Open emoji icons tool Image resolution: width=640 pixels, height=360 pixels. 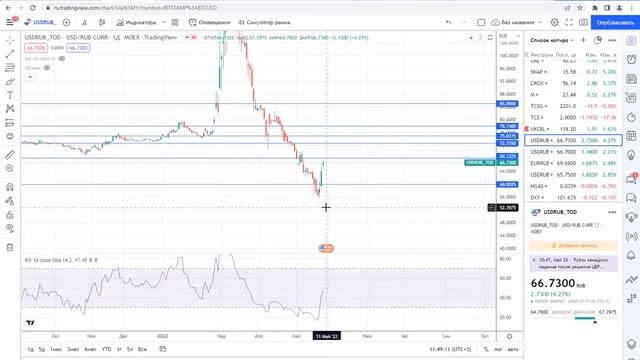(x=10, y=136)
